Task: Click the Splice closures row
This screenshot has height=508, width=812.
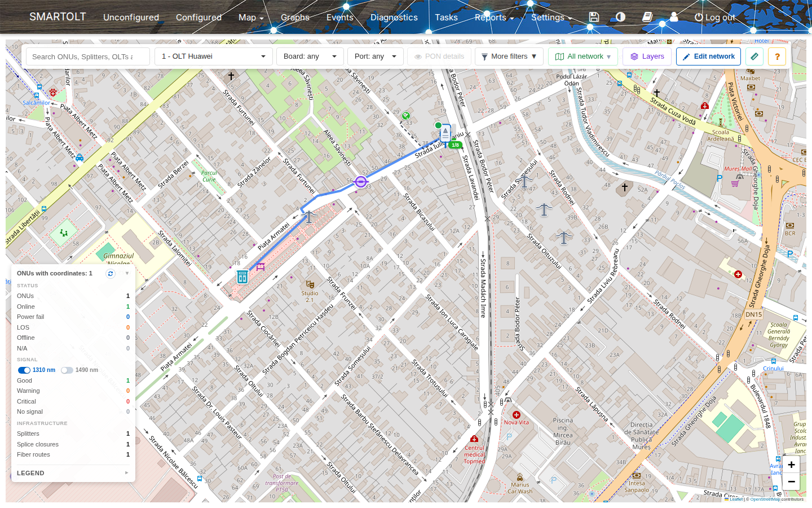Action: 73,444
